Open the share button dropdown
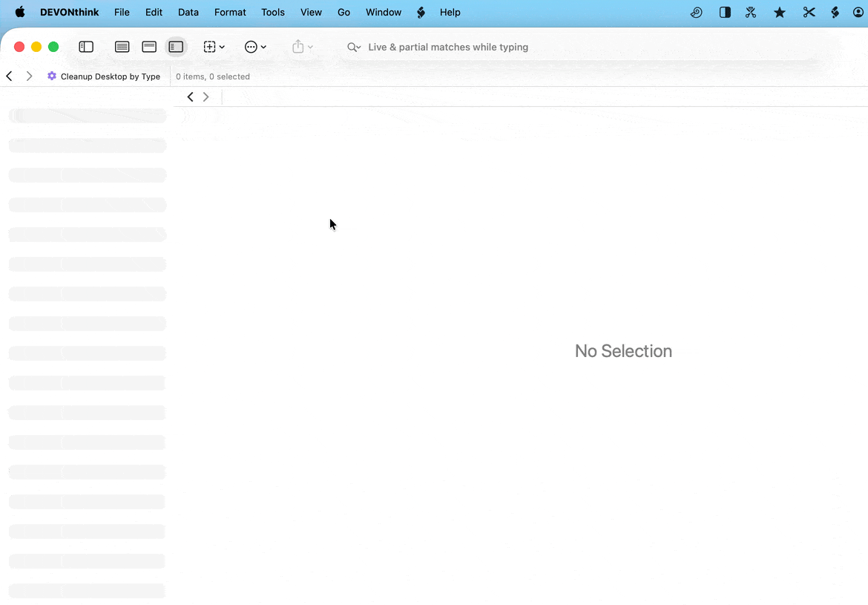Screen dimensions: 868x605 point(302,47)
